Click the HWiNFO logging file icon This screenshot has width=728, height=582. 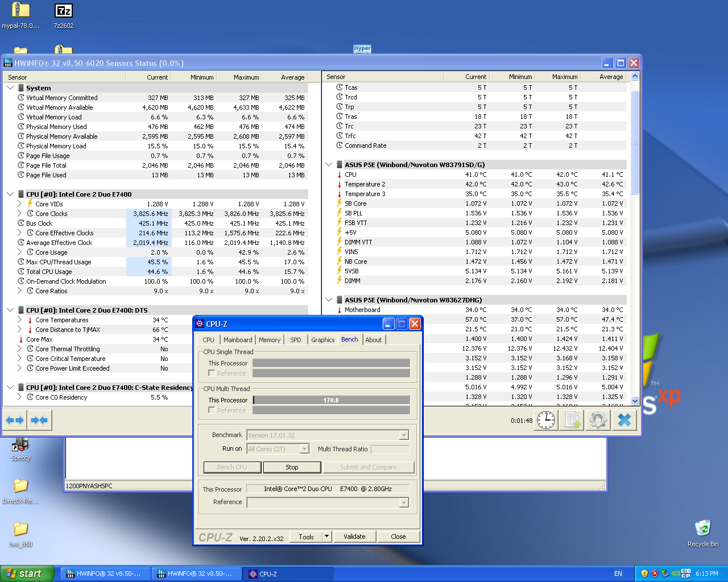pyautogui.click(x=572, y=421)
